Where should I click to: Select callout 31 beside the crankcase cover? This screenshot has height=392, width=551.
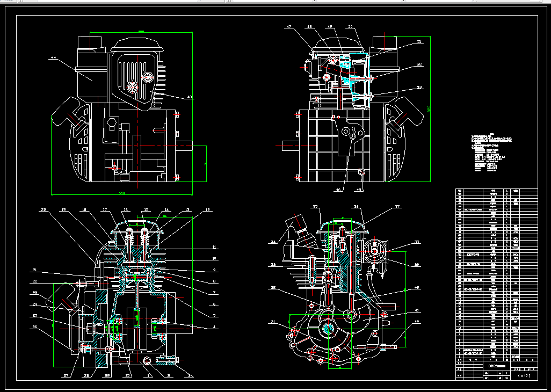point(273,322)
